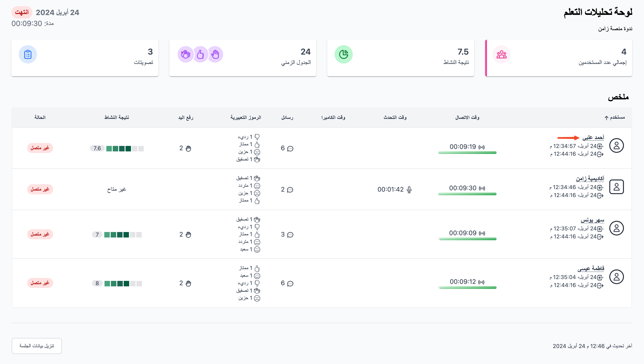644x364 pixels.
Task: Click the آخر تحديث timestamp text
Action: click(592, 346)
